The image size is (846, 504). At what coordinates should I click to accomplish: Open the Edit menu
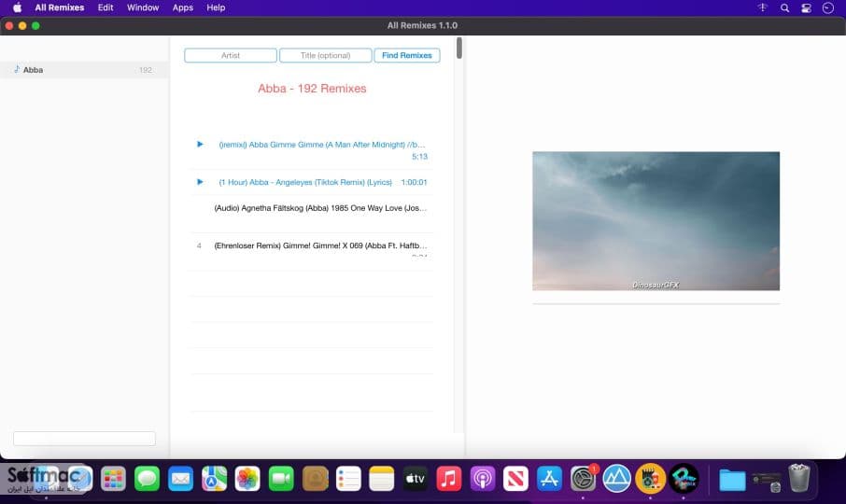click(x=106, y=7)
